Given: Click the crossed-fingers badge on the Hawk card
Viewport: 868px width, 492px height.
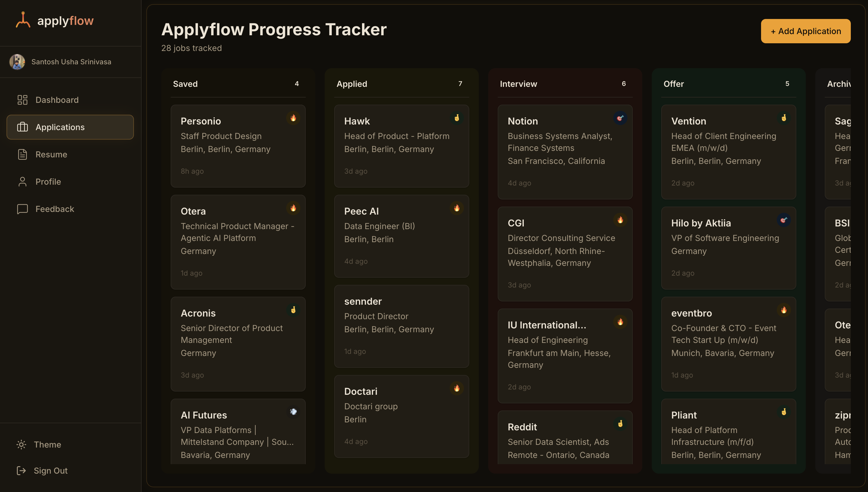Looking at the screenshot, I should (x=457, y=118).
